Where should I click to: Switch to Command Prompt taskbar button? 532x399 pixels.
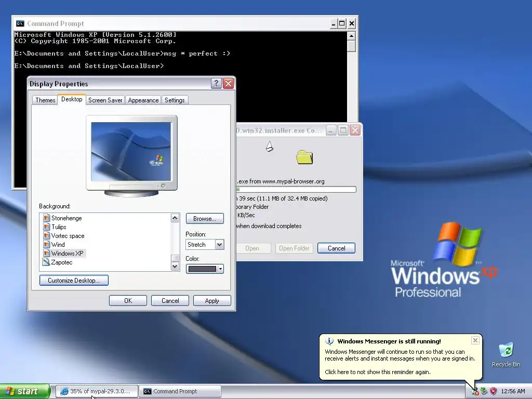(180, 391)
